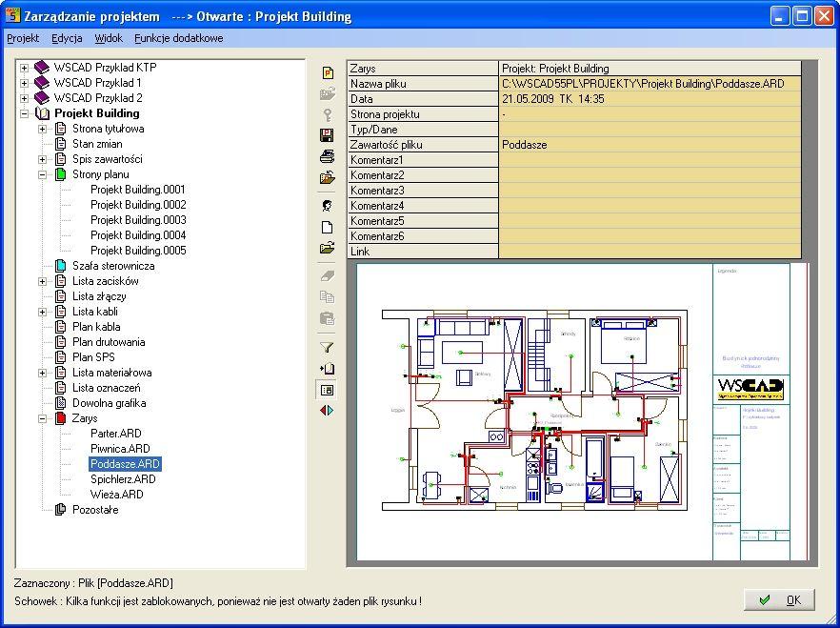Image resolution: width=840 pixels, height=628 pixels.
Task: Select the Plan SPS tree item
Action: tap(93, 357)
